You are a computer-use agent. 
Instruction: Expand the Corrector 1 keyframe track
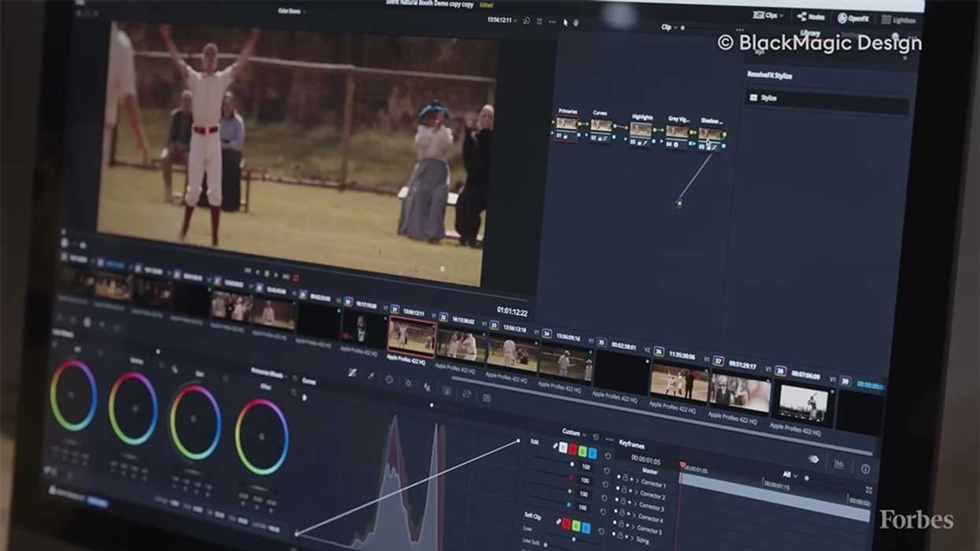click(637, 480)
